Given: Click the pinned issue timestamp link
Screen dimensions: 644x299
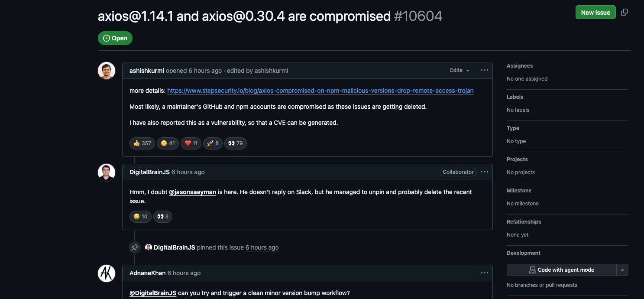Looking at the screenshot, I should pyautogui.click(x=262, y=247).
